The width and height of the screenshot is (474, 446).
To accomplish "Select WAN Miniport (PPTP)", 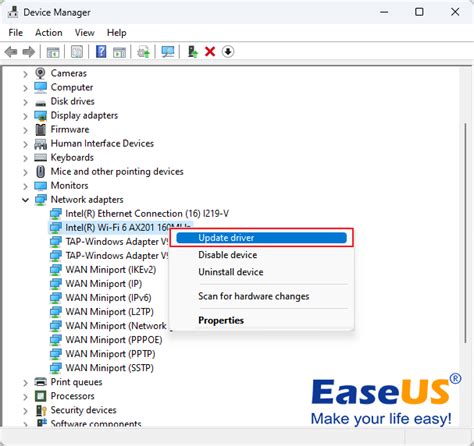I will (x=110, y=354).
